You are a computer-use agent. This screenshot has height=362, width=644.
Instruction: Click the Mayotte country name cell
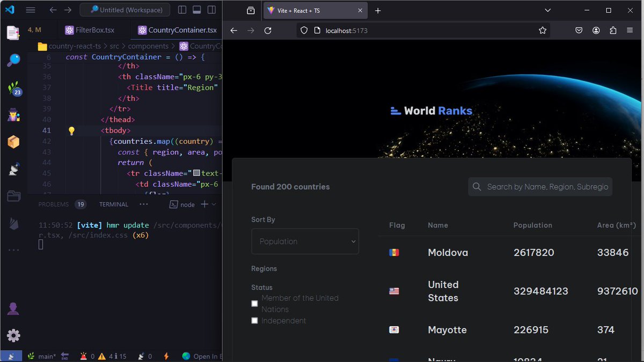[x=448, y=330]
